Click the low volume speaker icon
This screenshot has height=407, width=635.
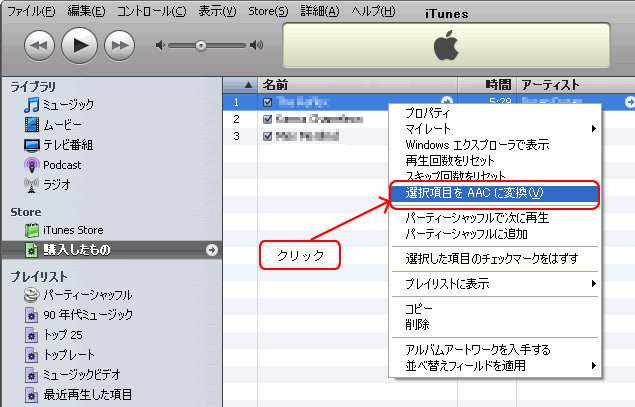click(x=160, y=45)
